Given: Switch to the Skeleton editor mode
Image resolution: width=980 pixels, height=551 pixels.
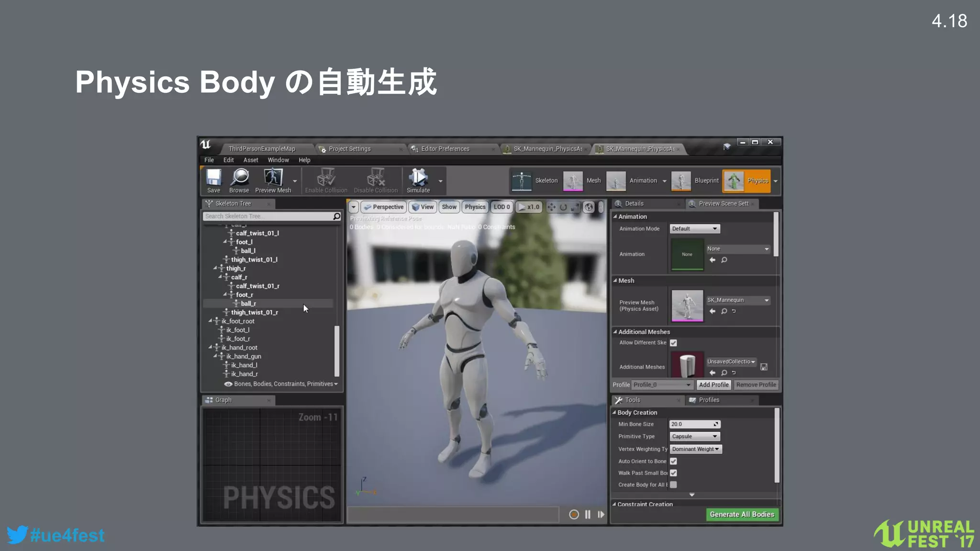Looking at the screenshot, I should click(x=535, y=181).
